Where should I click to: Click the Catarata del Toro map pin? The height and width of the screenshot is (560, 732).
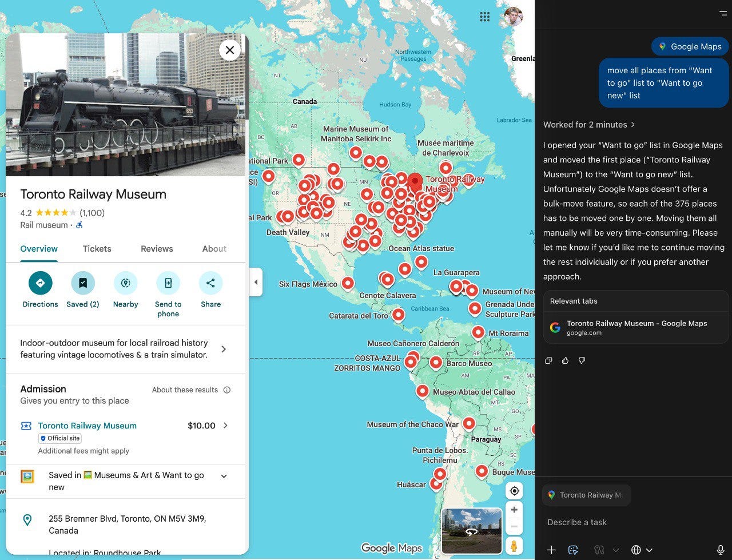(399, 314)
